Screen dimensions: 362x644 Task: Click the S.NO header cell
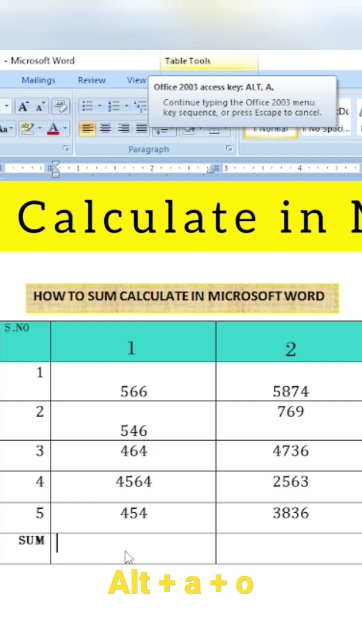25,342
